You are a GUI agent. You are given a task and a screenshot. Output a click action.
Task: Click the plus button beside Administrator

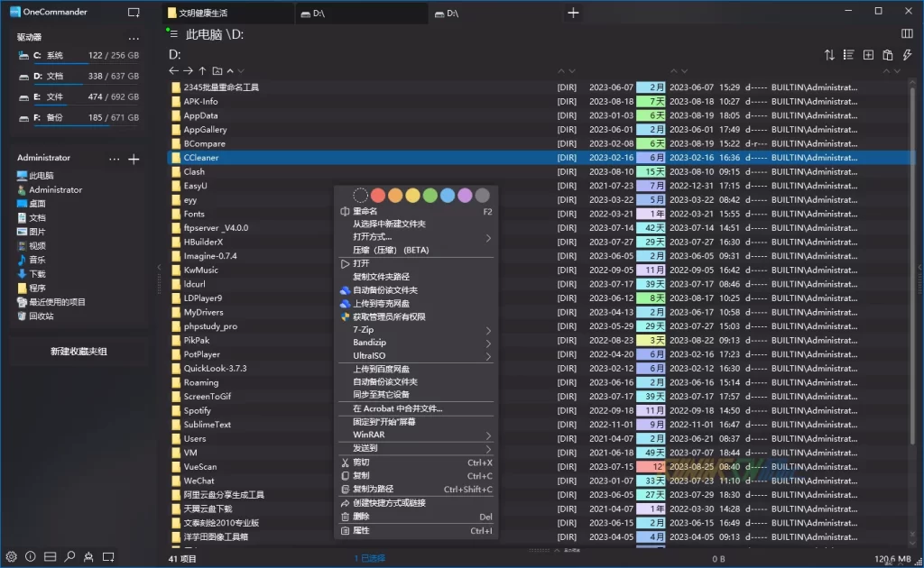[x=134, y=160]
